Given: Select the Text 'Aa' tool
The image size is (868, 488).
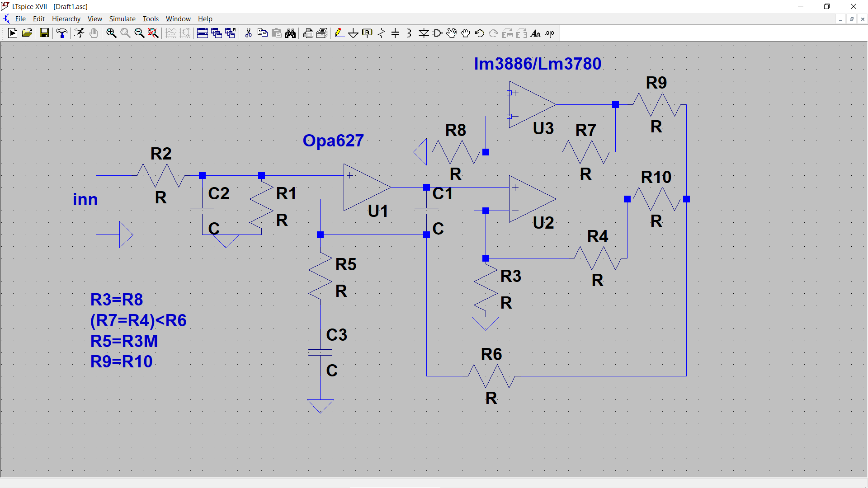Looking at the screenshot, I should (536, 33).
